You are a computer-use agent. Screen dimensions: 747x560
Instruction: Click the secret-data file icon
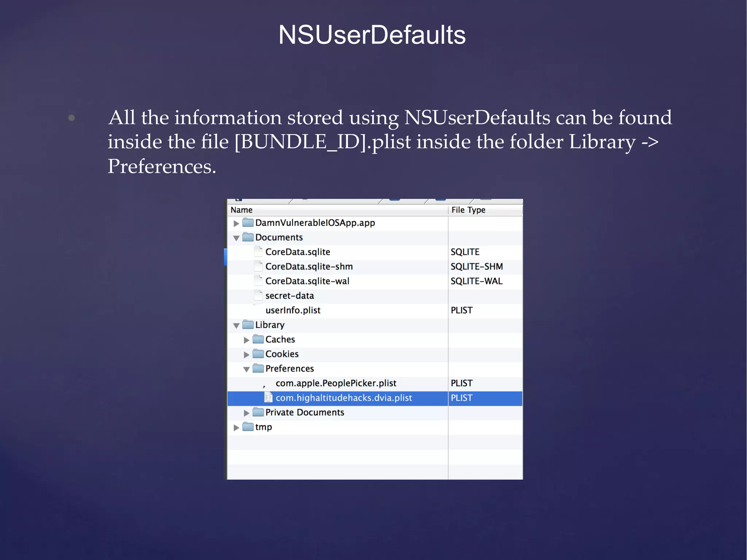tap(258, 295)
